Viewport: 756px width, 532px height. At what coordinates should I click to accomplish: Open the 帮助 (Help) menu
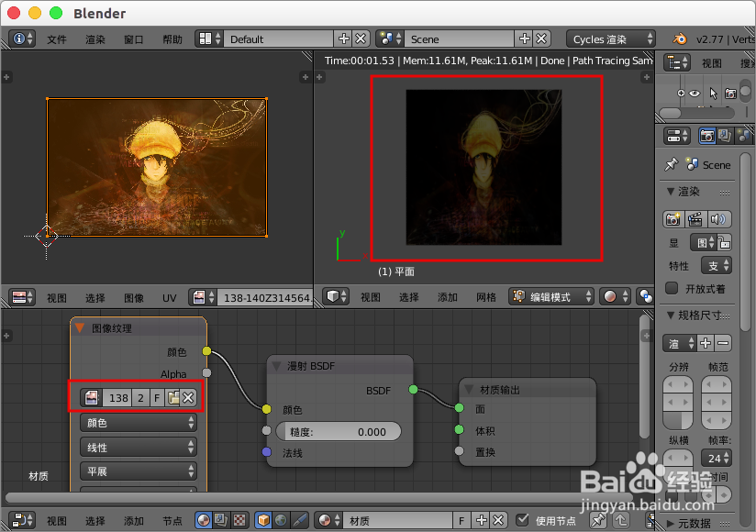tap(172, 39)
